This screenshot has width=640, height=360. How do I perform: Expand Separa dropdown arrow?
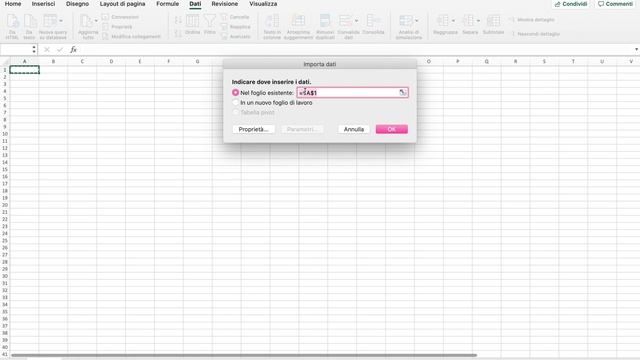[x=478, y=20]
